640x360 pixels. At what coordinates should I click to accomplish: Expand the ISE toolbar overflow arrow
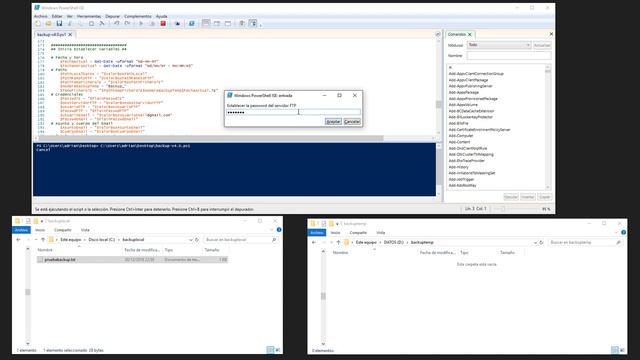click(261, 25)
